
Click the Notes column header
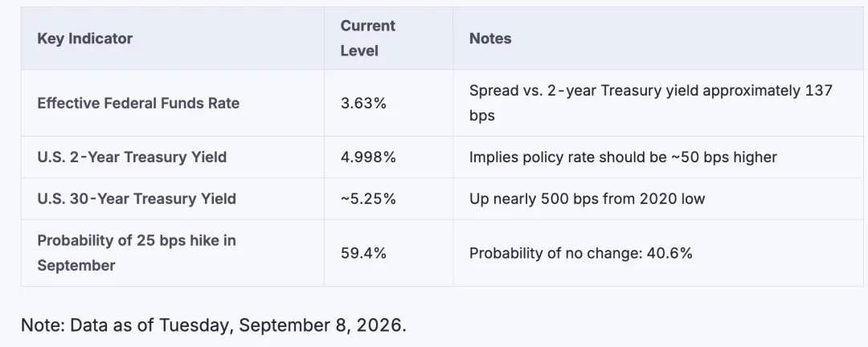[x=490, y=39]
